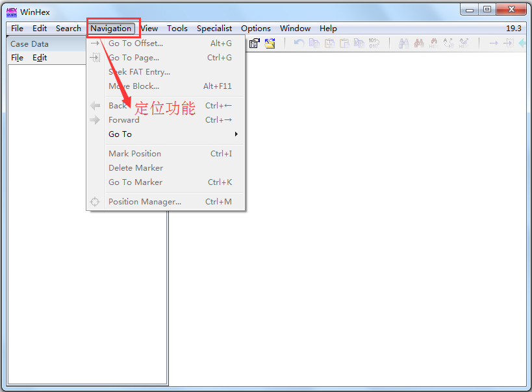
Task: Click the Case Data panel header
Action: tap(47, 44)
